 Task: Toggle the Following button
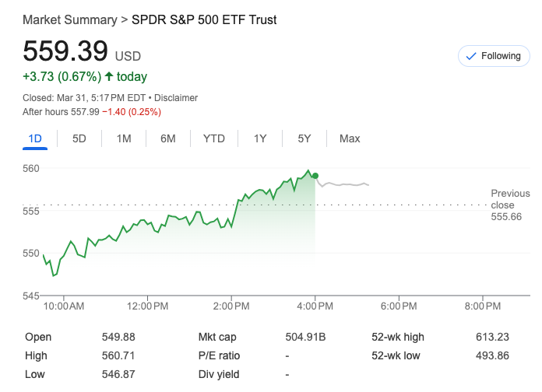coord(492,56)
